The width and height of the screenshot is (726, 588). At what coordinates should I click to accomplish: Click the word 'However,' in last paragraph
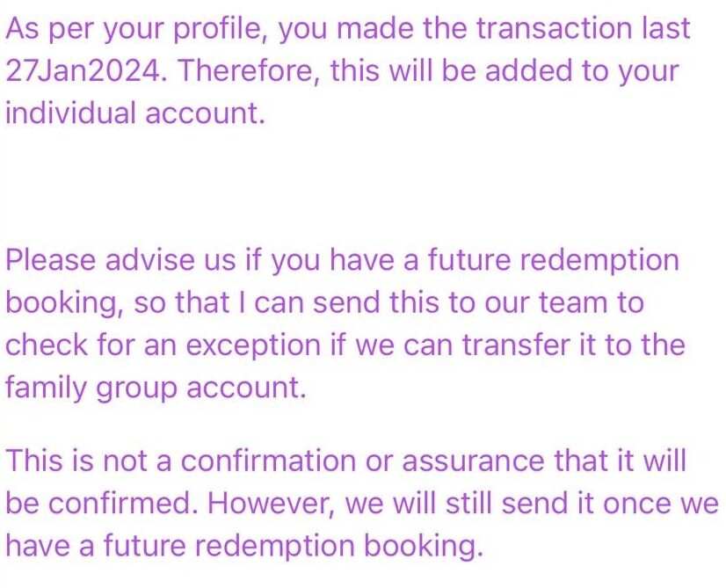click(x=272, y=504)
